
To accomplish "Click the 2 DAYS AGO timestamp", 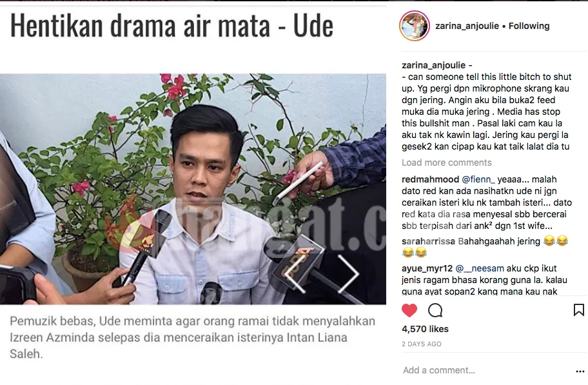I will (x=422, y=344).
